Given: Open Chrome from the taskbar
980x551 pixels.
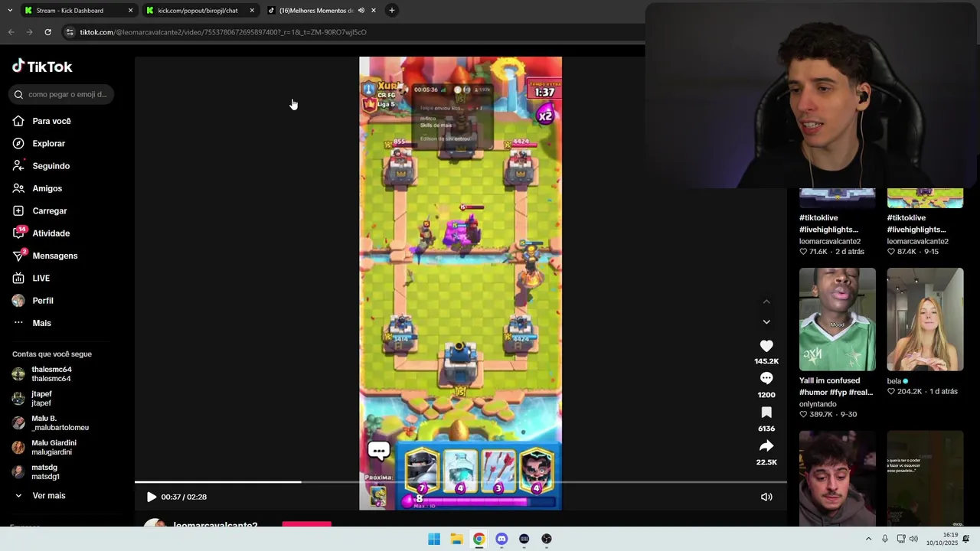Looking at the screenshot, I should point(479,539).
